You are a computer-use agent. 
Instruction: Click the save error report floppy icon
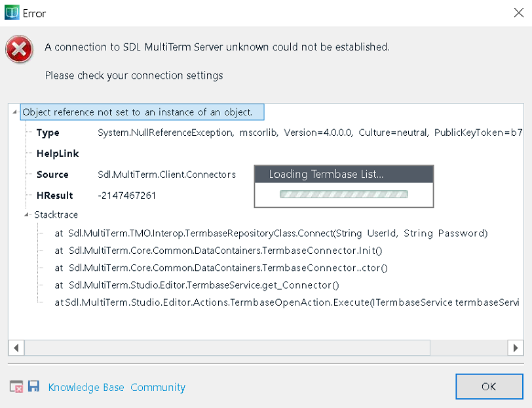click(33, 386)
